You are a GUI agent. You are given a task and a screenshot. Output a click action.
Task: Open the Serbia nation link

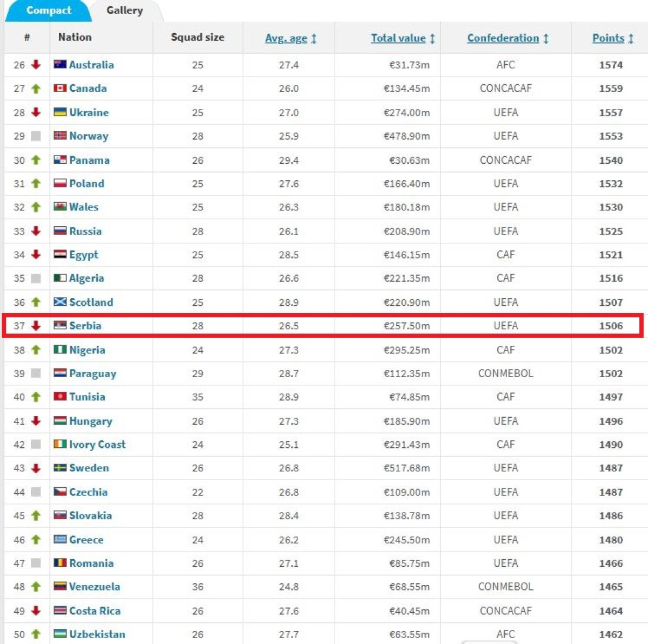[x=85, y=325]
